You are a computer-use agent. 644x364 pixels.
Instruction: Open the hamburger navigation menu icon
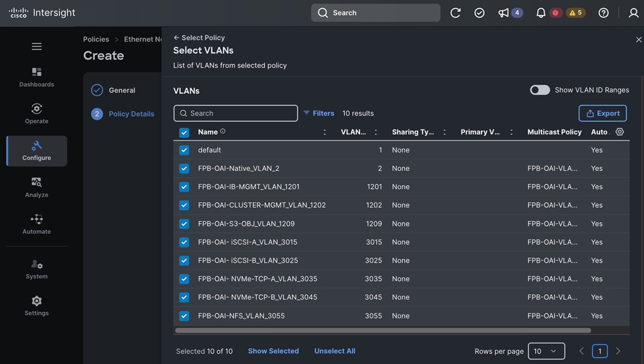pyautogui.click(x=36, y=46)
